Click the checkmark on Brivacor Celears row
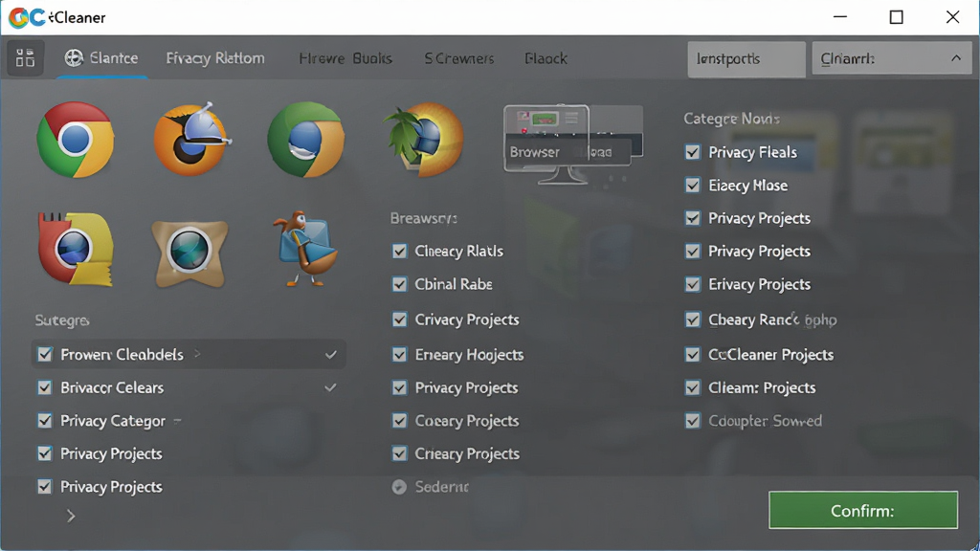This screenshot has height=551, width=980. tap(330, 388)
